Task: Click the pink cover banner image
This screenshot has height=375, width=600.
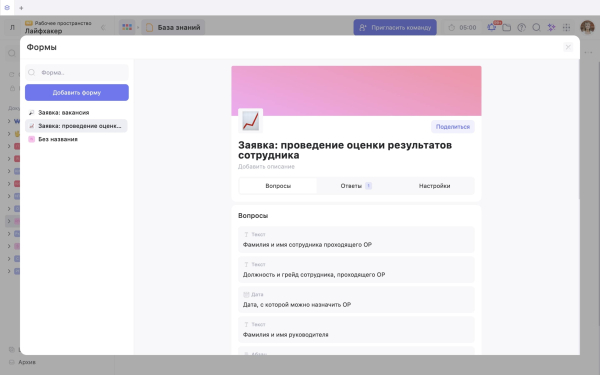Action: (x=356, y=91)
